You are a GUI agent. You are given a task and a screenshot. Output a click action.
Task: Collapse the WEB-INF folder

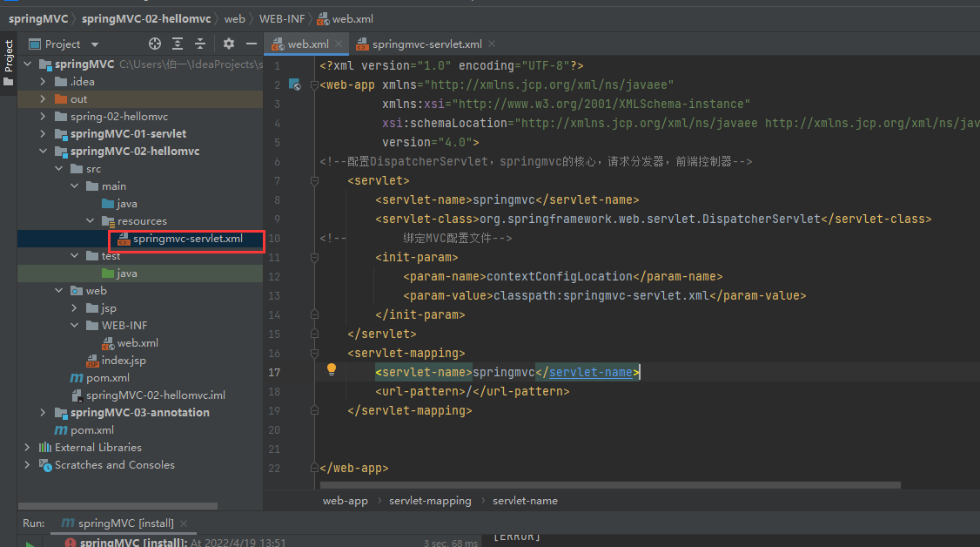[74, 325]
